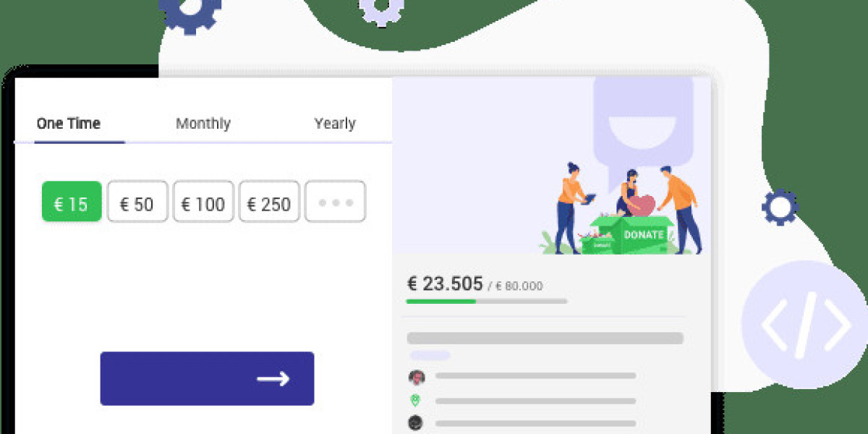Click the light purple gear at top

(381, 7)
